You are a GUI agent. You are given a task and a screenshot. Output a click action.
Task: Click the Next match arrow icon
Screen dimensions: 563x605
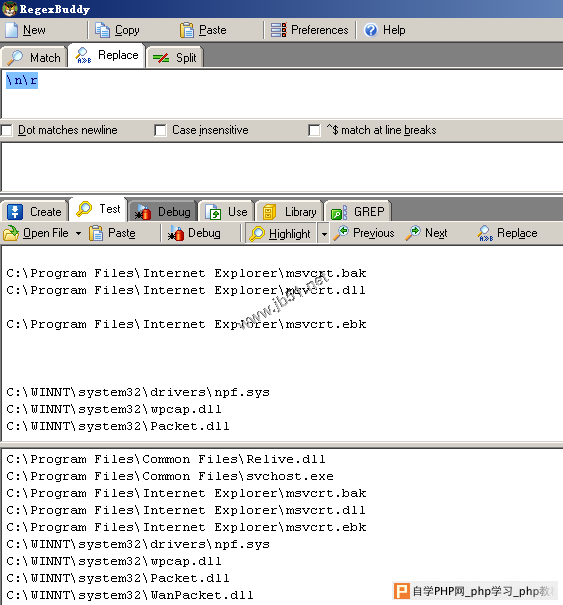point(413,233)
